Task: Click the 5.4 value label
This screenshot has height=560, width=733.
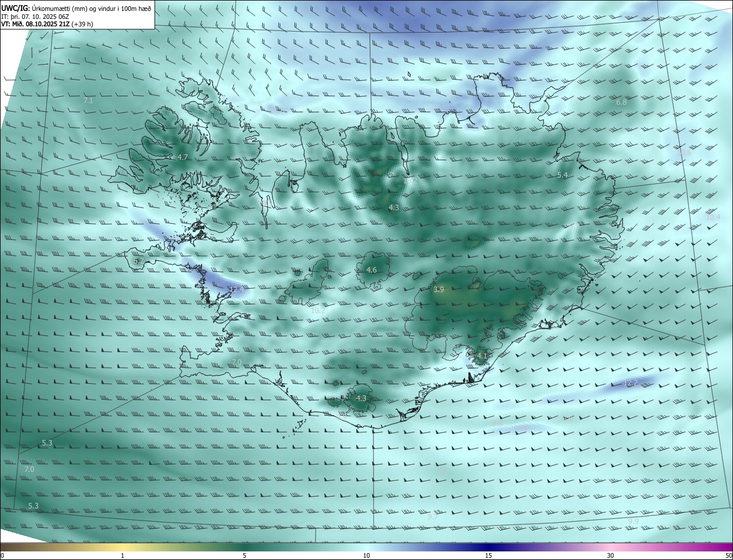Action: coord(562,175)
